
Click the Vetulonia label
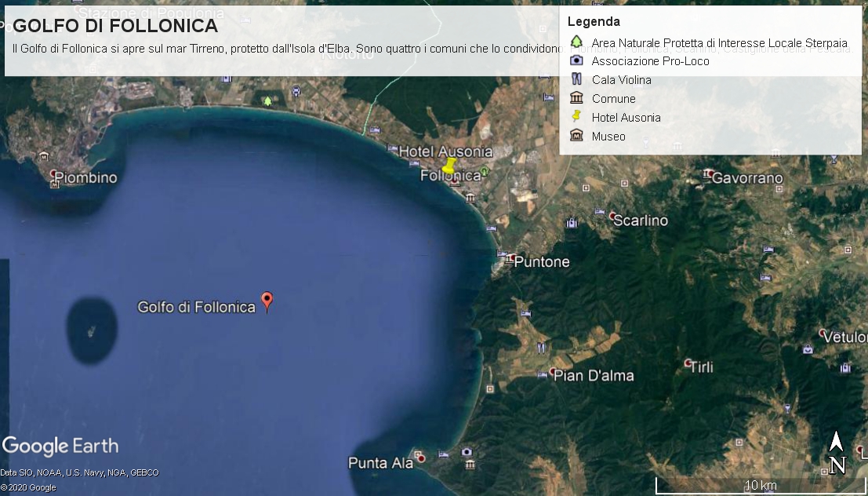pyautogui.click(x=845, y=337)
